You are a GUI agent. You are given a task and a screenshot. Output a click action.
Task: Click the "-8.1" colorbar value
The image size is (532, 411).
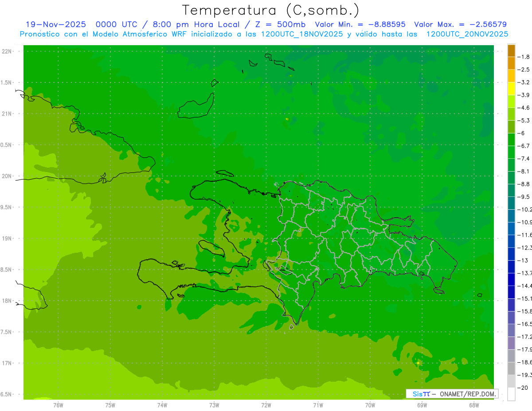[523, 171]
